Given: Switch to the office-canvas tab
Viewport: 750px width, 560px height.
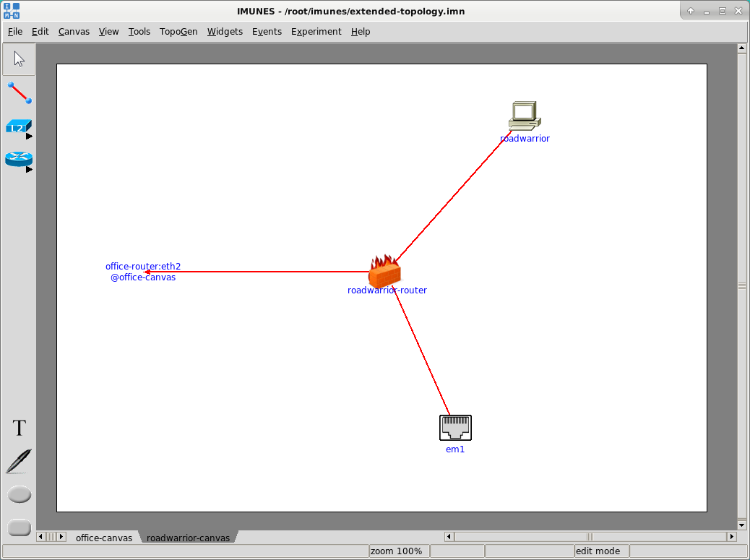Looking at the screenshot, I should click(104, 538).
